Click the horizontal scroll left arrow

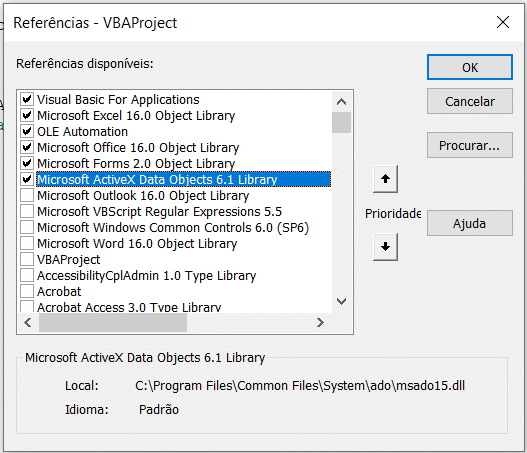(x=28, y=323)
